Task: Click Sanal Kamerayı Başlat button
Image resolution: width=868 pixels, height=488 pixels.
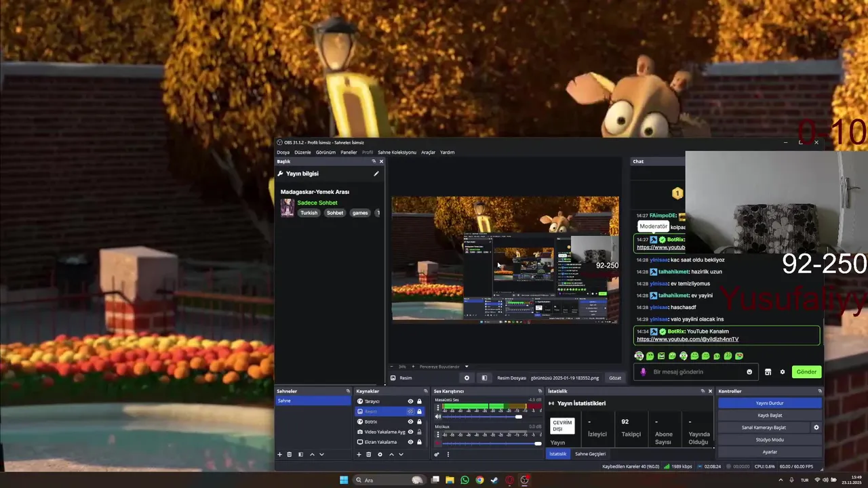Action: click(x=764, y=428)
